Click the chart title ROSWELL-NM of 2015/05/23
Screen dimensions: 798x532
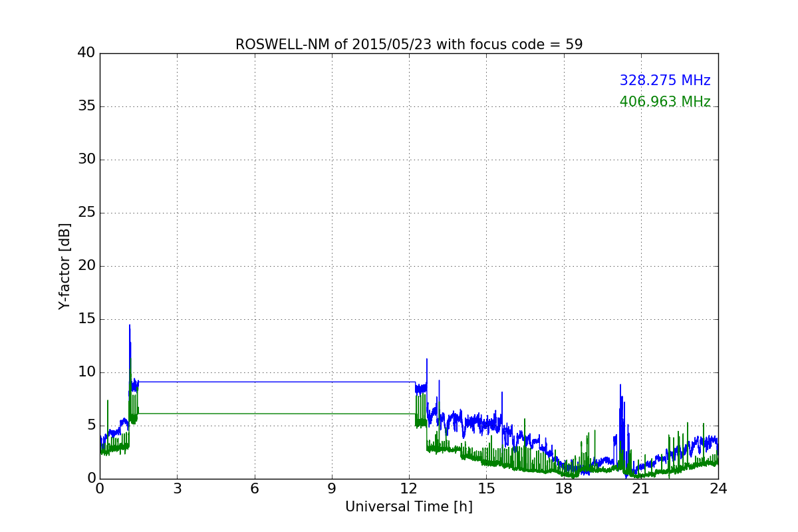(x=409, y=45)
